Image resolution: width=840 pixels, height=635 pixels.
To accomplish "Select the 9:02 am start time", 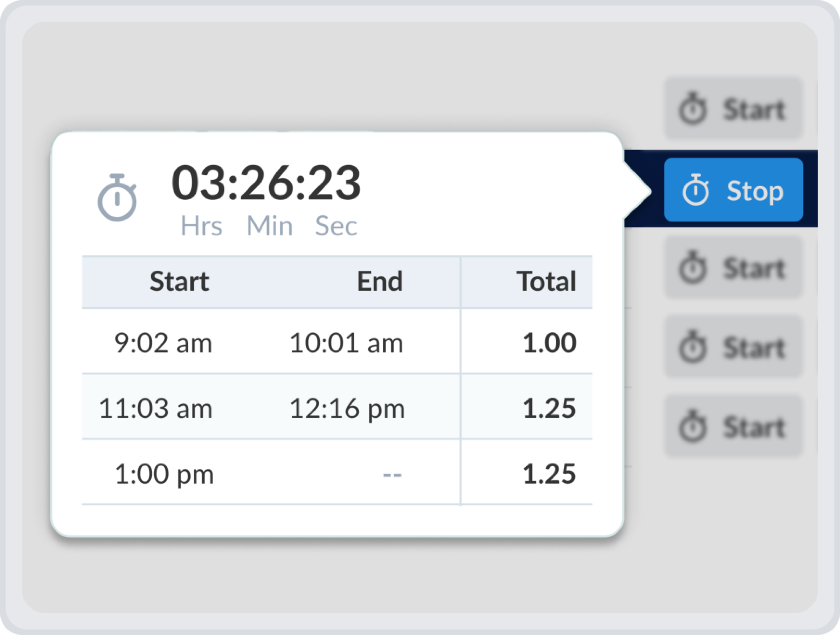I will coord(163,343).
